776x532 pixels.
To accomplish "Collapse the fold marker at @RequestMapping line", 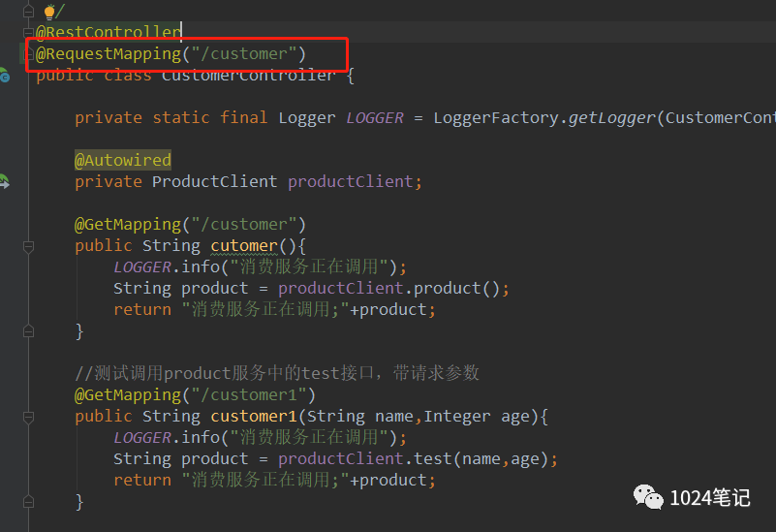I will tap(28, 54).
